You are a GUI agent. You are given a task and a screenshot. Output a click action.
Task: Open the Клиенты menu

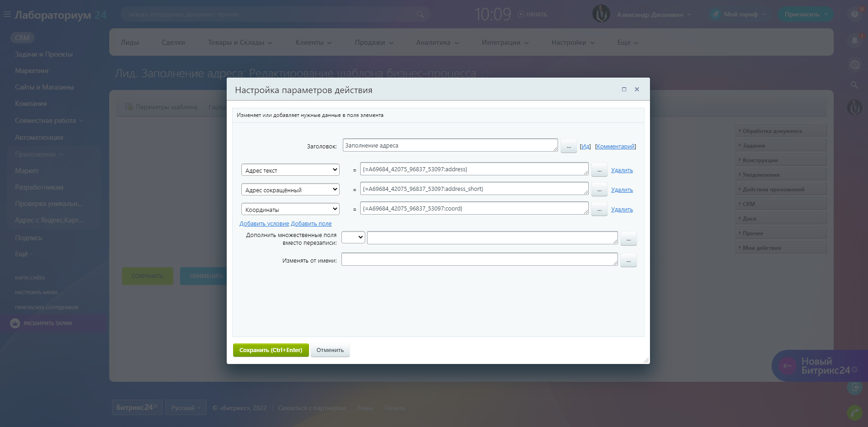coord(314,42)
